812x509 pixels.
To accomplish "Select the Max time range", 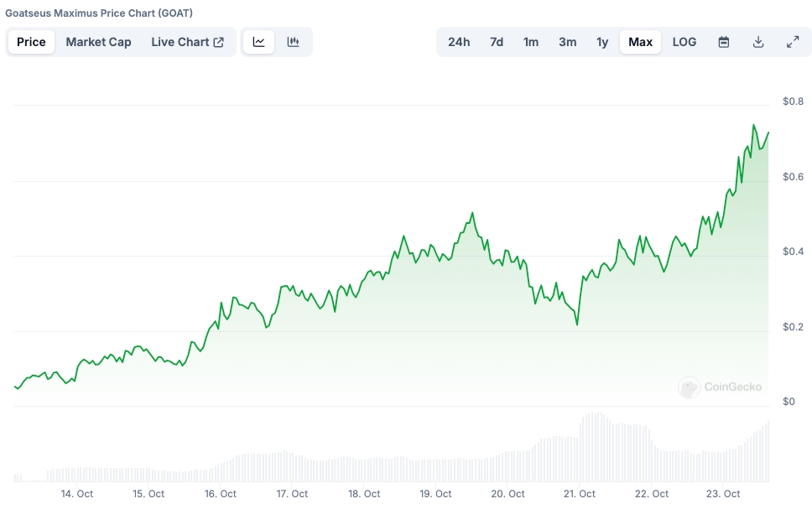I will pos(641,42).
